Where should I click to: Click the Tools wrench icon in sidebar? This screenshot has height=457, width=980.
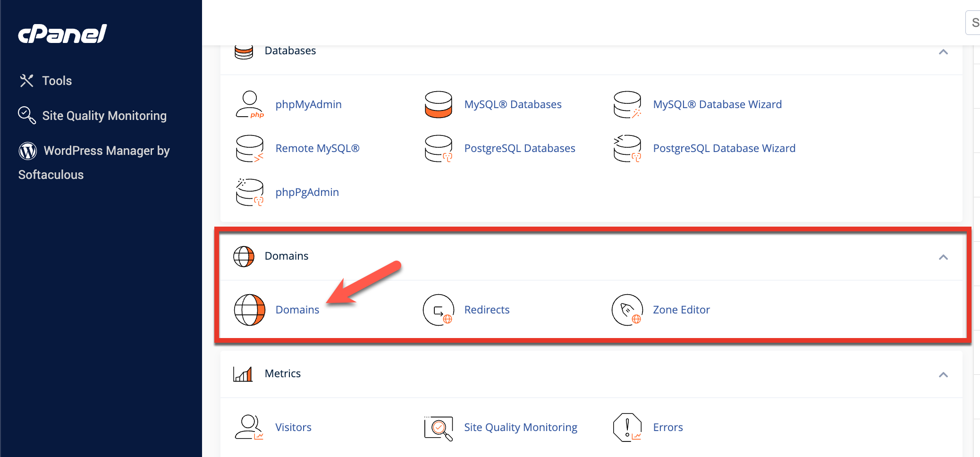click(x=27, y=81)
